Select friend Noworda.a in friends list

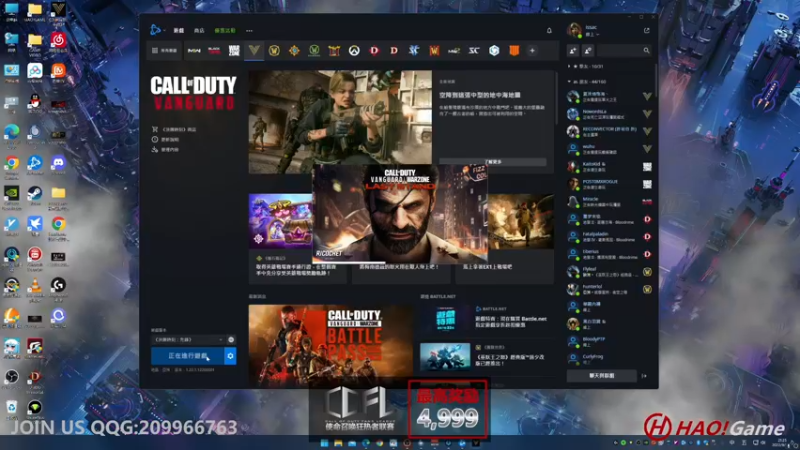pyautogui.click(x=610, y=114)
